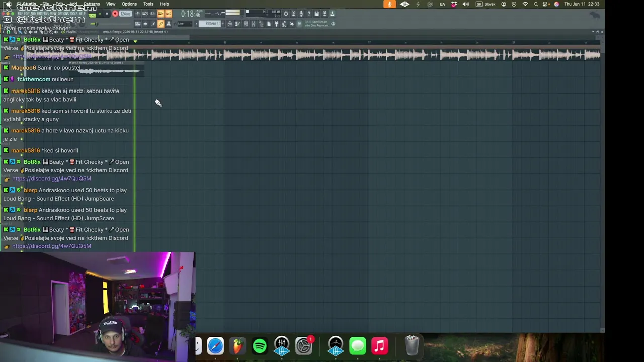
Task: Click the save project floppy icon
Action: tap(316, 14)
